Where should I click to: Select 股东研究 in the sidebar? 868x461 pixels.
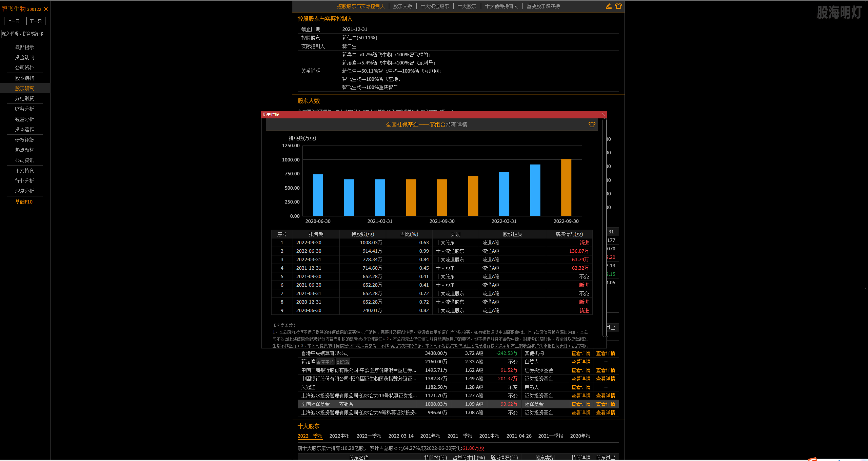[x=24, y=88]
